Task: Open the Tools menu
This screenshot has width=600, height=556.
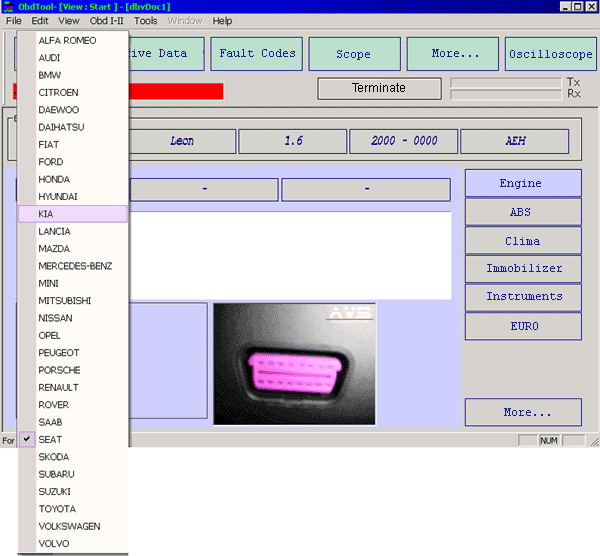Action: pos(145,21)
